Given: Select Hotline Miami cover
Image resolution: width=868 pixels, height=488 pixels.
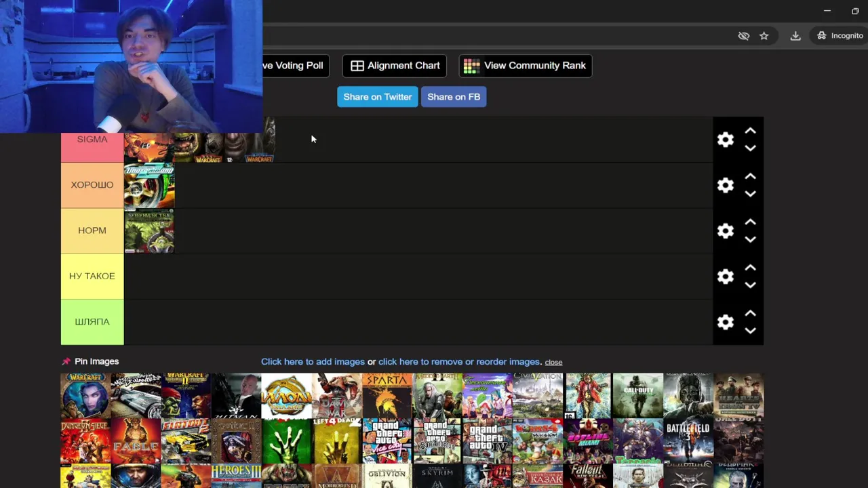Looking at the screenshot, I should click(587, 441).
